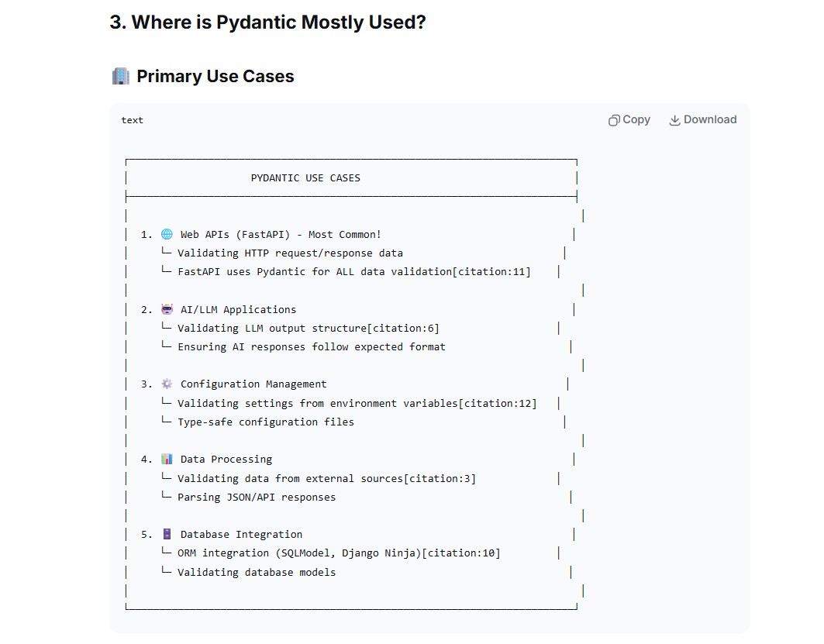This screenshot has height=644, width=824.
Task: Click the bar chart emoji next to Data Processing
Action: point(167,459)
